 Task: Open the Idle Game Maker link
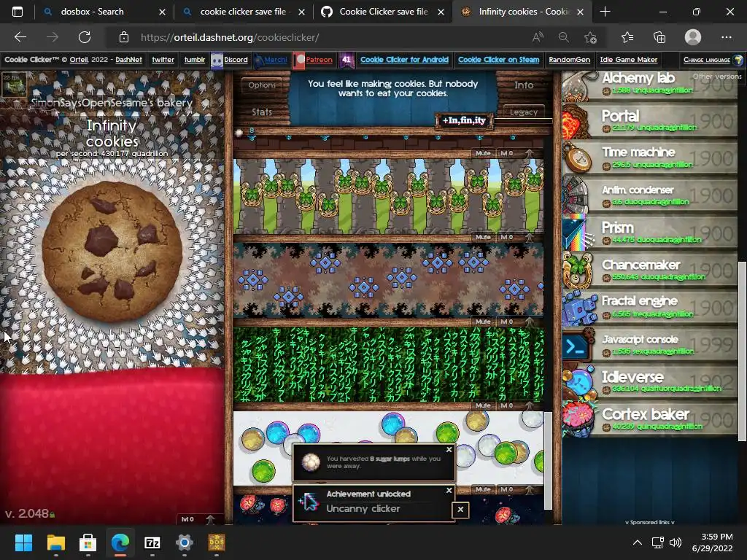[x=628, y=60]
